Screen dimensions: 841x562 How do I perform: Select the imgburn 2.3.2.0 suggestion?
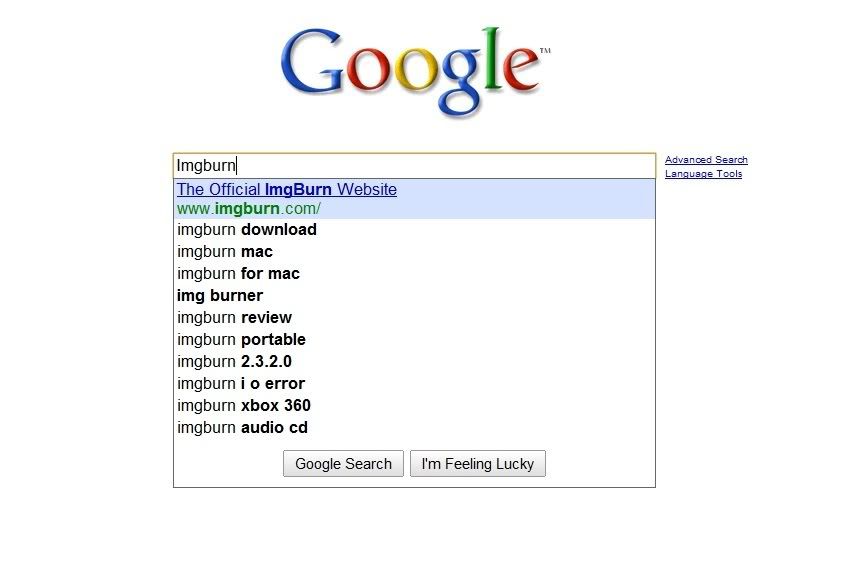coord(414,361)
